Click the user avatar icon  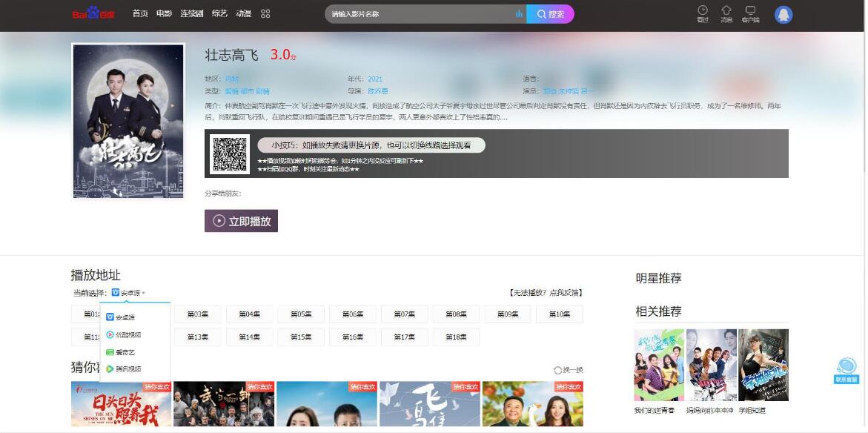click(x=783, y=14)
